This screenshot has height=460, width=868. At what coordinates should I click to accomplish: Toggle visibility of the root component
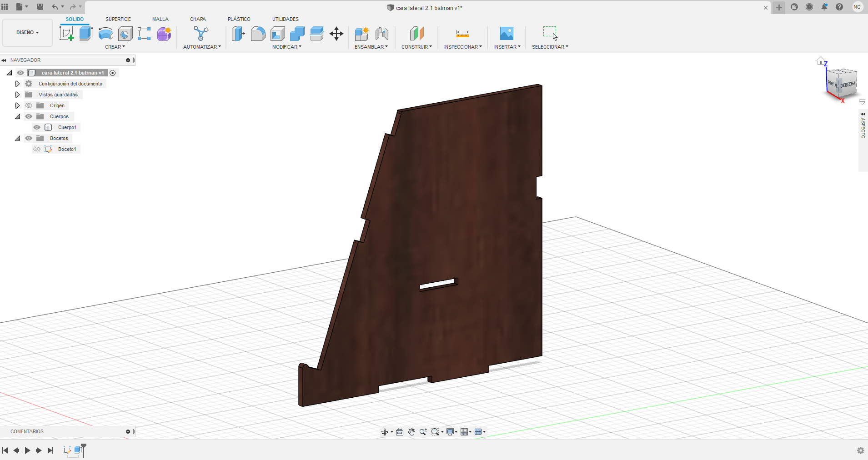20,73
